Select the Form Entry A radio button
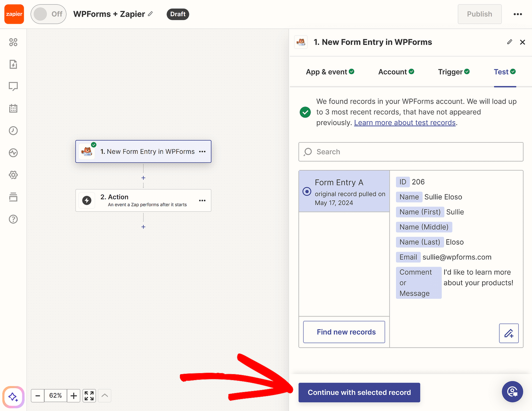Image resolution: width=532 pixels, height=411 pixels. point(307,191)
